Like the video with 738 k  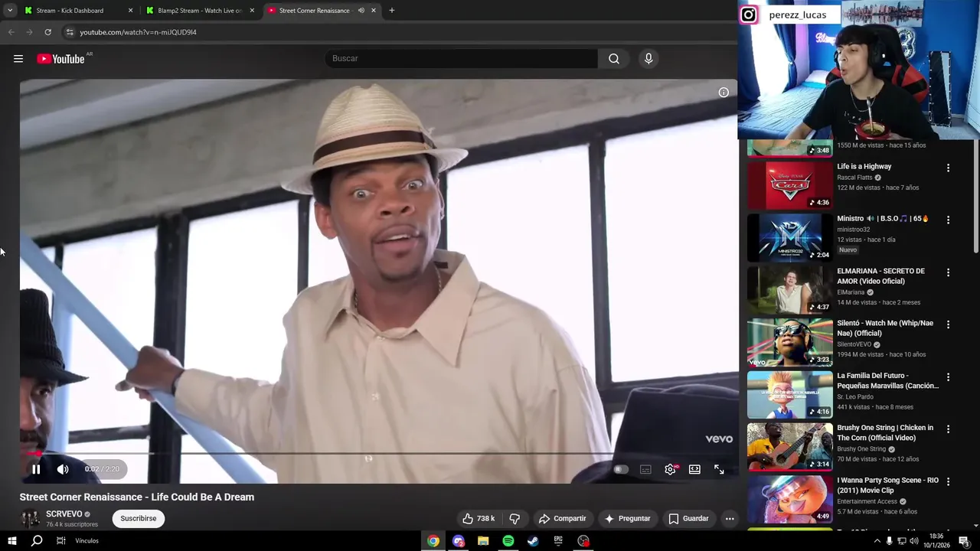tap(478, 518)
